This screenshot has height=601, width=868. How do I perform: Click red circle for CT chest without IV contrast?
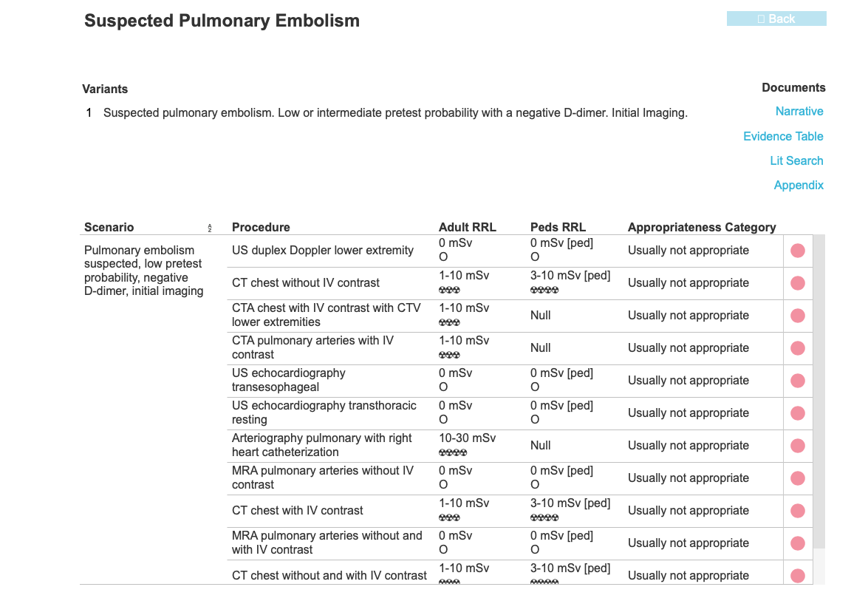coord(798,283)
